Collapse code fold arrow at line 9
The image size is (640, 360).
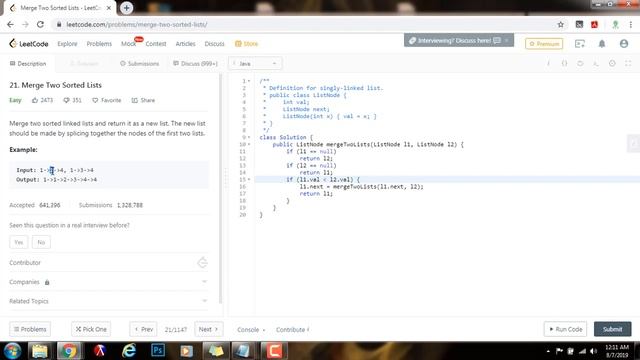click(249, 138)
